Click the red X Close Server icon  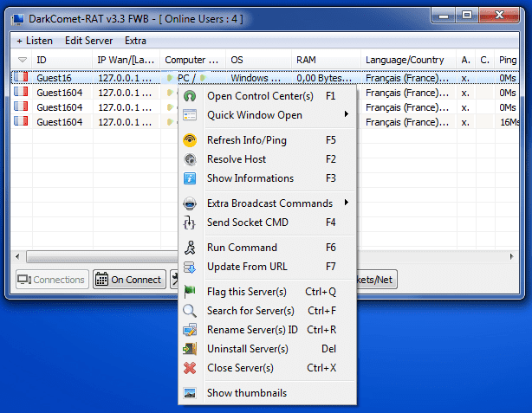click(x=190, y=368)
